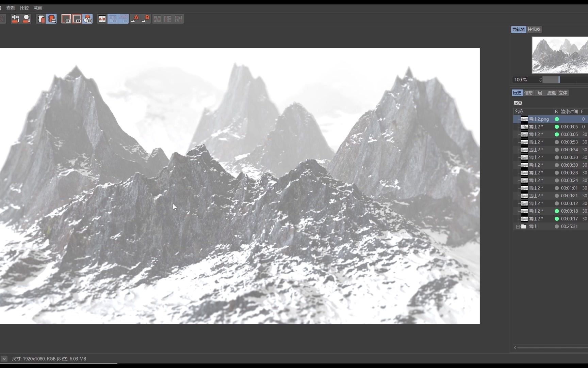
Task: Click the 名称 column header
Action: 520,111
